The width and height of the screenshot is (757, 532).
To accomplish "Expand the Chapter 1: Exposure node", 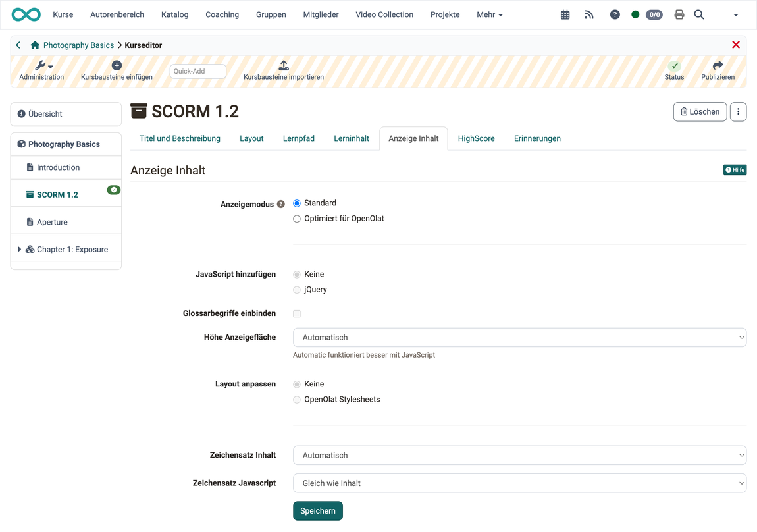I will coord(19,249).
